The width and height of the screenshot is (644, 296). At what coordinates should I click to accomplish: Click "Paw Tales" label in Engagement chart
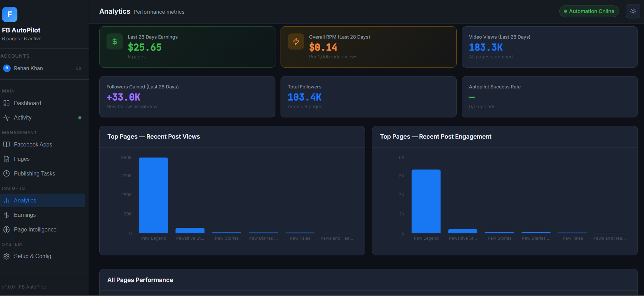(573, 238)
